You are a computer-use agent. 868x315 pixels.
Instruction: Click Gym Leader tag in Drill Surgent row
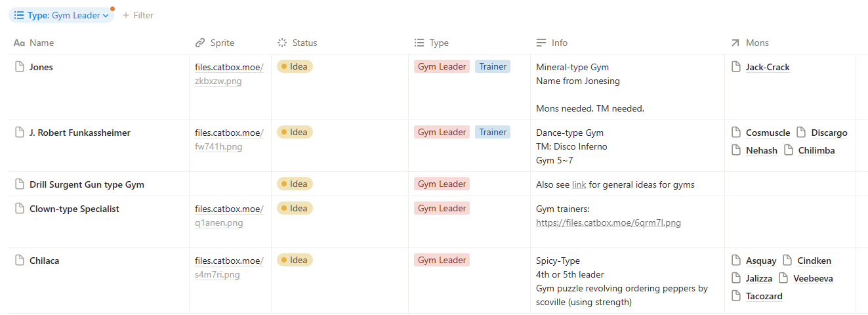442,184
